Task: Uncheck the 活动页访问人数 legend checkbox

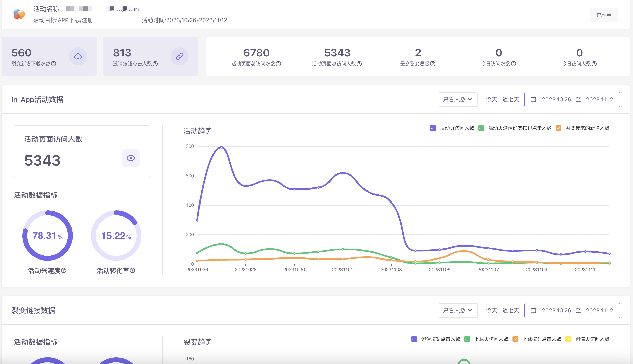Action: tap(433, 128)
